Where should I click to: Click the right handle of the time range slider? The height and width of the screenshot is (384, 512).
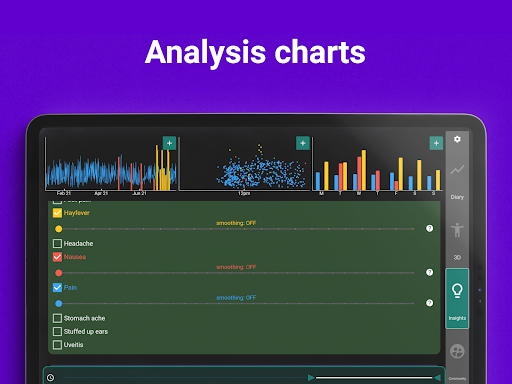click(437, 378)
